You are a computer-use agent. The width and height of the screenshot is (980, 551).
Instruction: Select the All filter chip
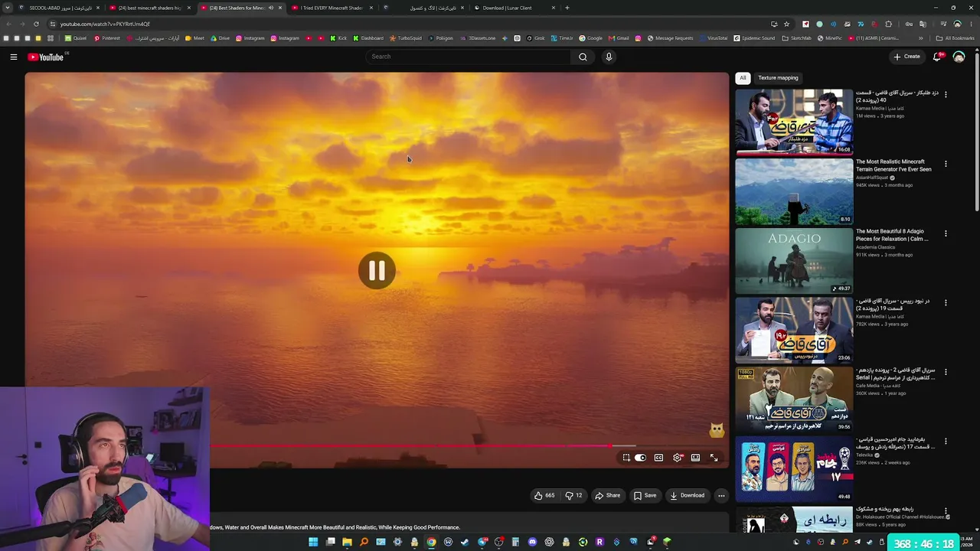click(x=743, y=77)
